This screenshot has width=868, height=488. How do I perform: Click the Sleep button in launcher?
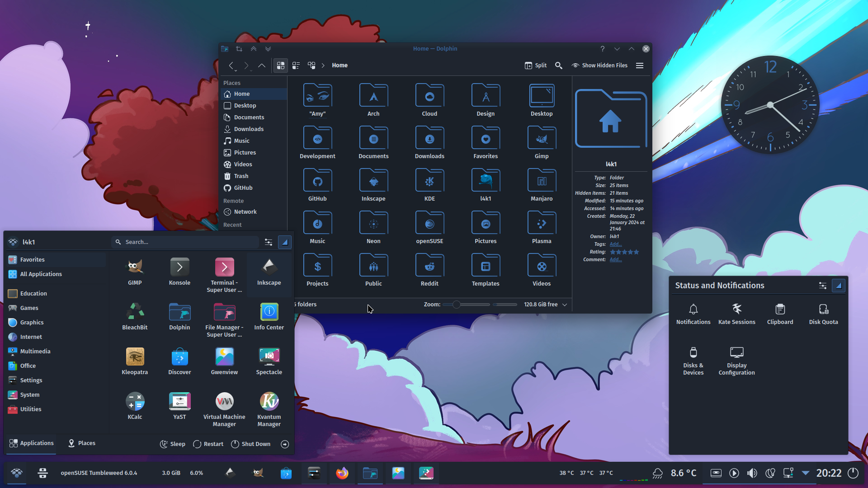(x=173, y=444)
